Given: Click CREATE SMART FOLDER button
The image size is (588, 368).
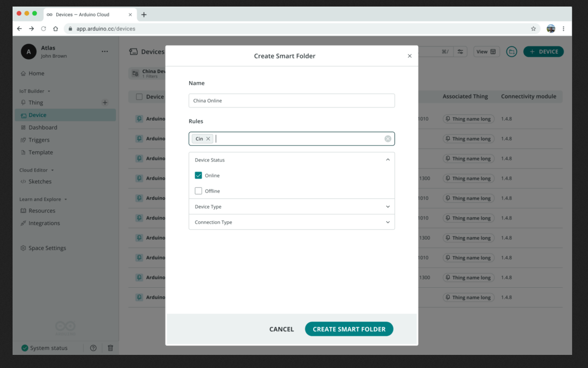Looking at the screenshot, I should coord(349,329).
